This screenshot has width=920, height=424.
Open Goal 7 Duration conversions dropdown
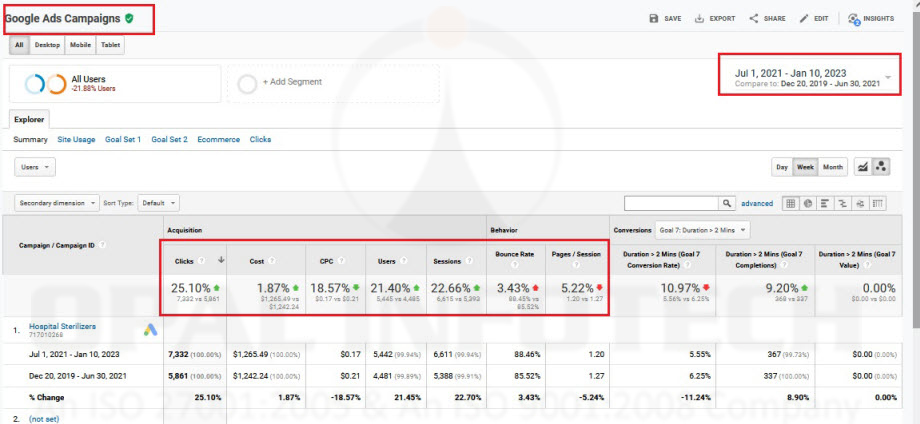(x=703, y=230)
